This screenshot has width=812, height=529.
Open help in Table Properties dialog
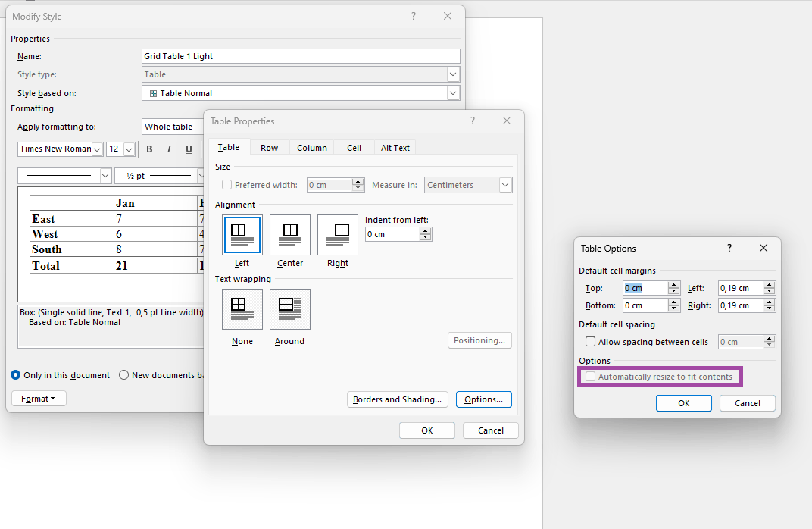(x=473, y=121)
